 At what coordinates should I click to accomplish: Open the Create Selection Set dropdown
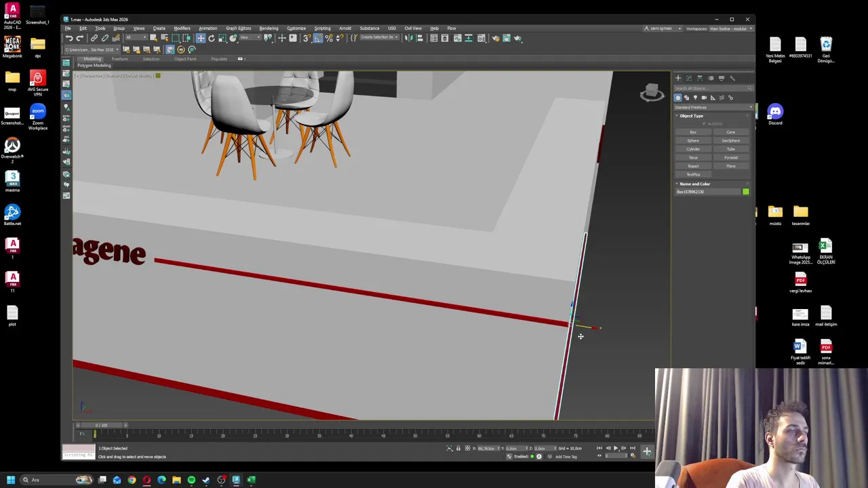[380, 37]
